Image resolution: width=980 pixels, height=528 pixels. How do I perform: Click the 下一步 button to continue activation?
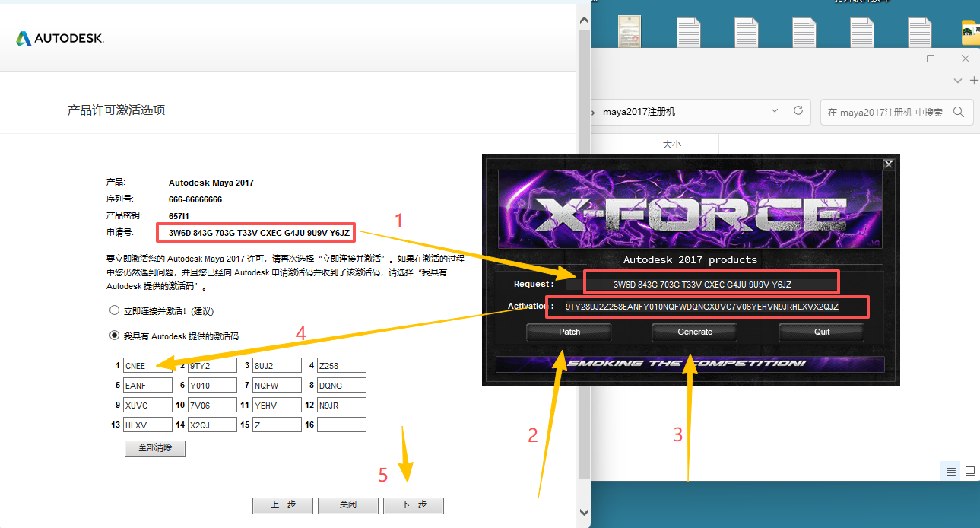[413, 505]
